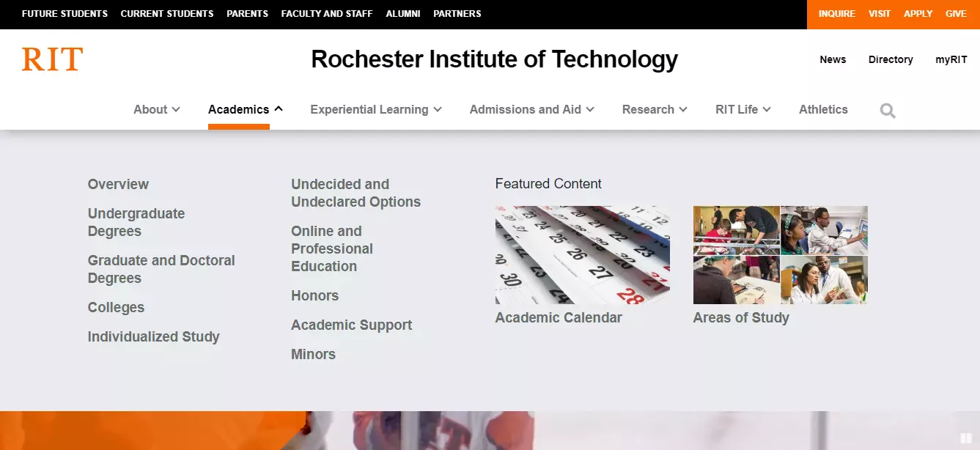Collapse the Academics menu
Viewport: 980px width, 450px height.
(246, 109)
